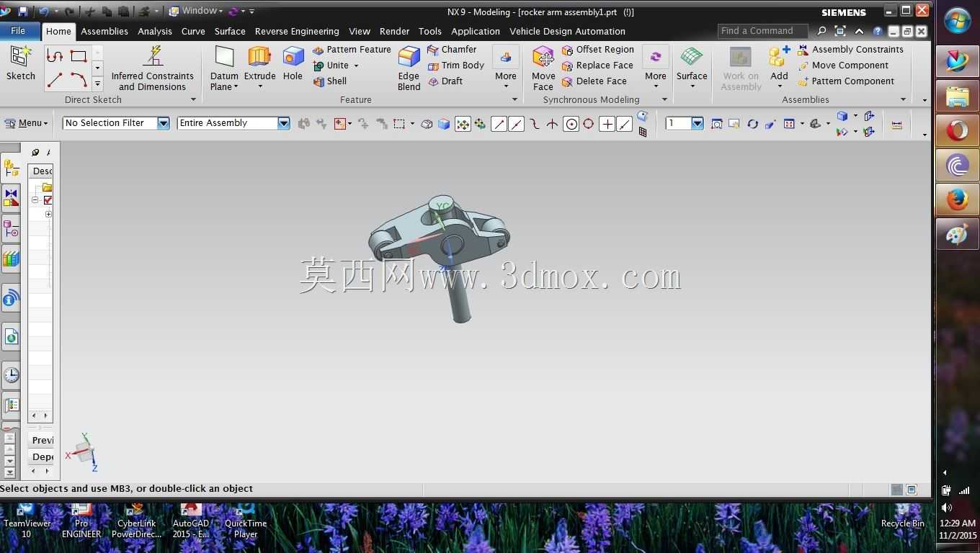Click Offset Region in Synchronous Modeling
980x553 pixels.
tap(598, 50)
